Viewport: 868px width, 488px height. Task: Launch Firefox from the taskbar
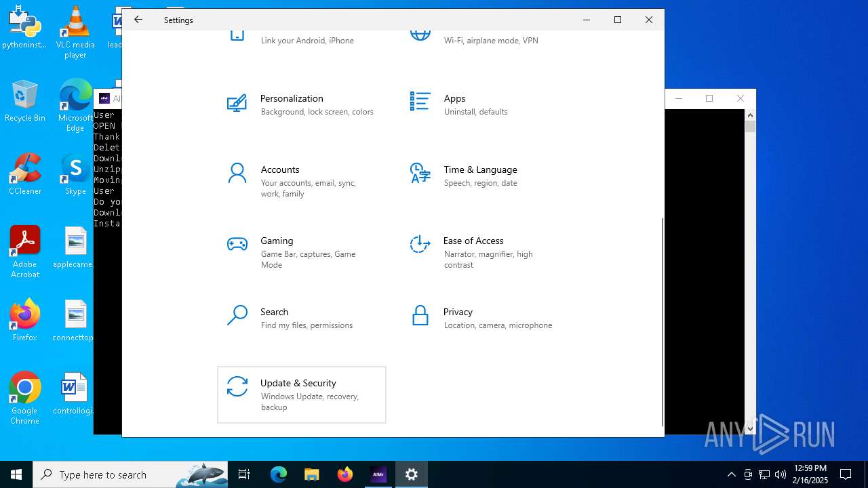(345, 474)
